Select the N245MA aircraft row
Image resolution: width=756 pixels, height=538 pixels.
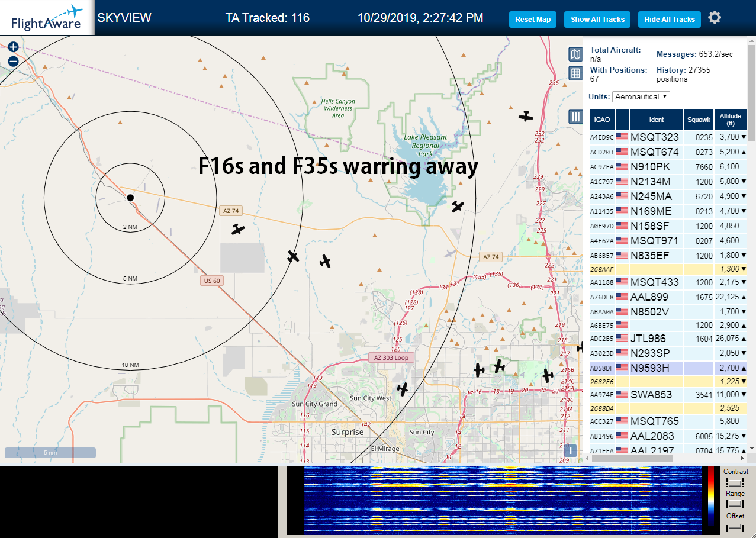[x=668, y=196]
